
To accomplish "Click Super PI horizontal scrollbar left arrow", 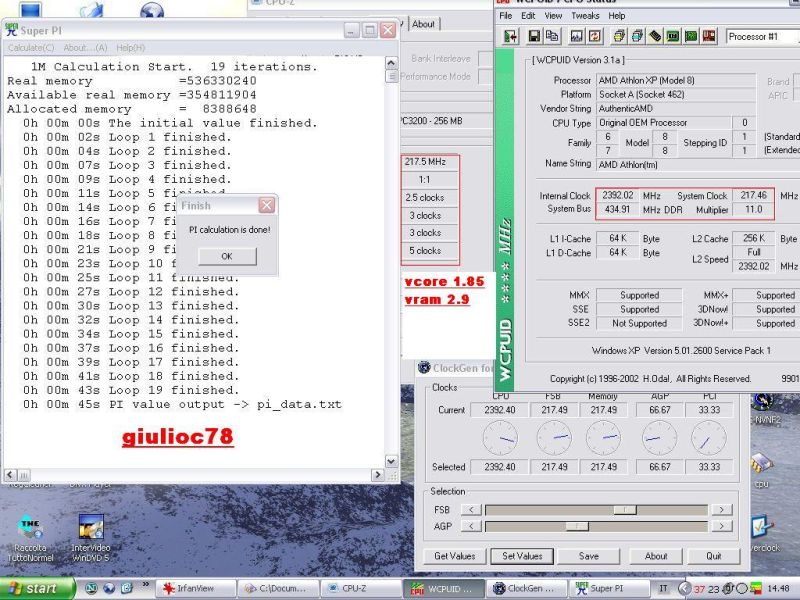I will pos(10,474).
